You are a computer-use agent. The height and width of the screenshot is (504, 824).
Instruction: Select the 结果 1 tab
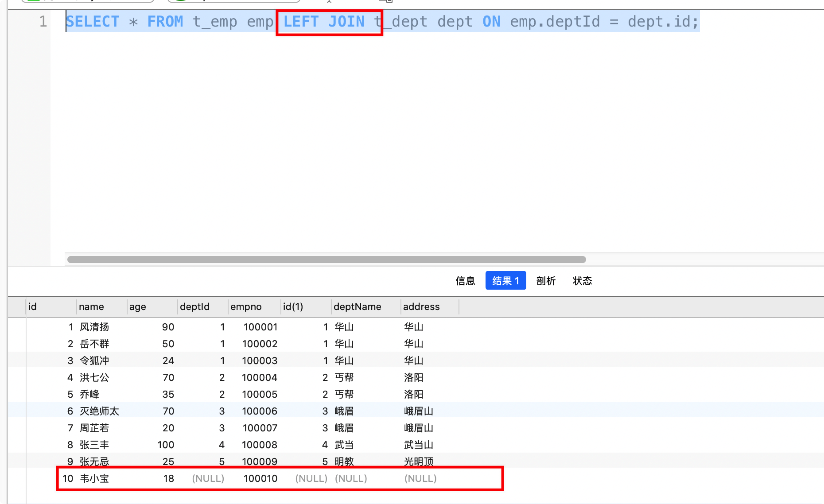point(505,281)
